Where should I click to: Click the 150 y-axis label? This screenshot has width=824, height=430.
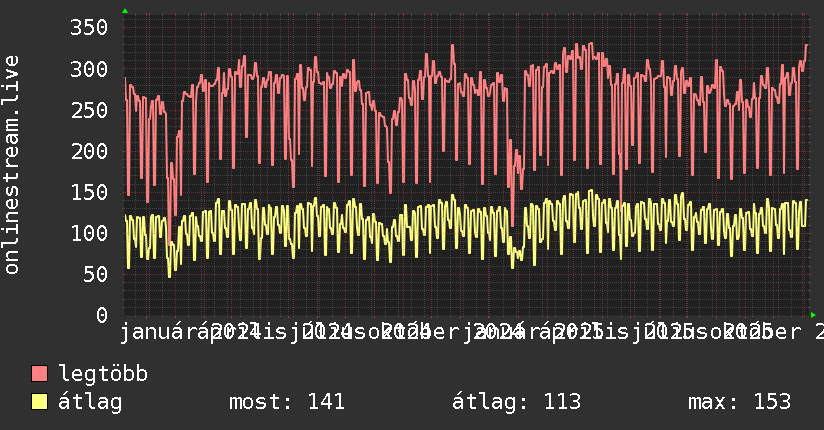pos(89,192)
